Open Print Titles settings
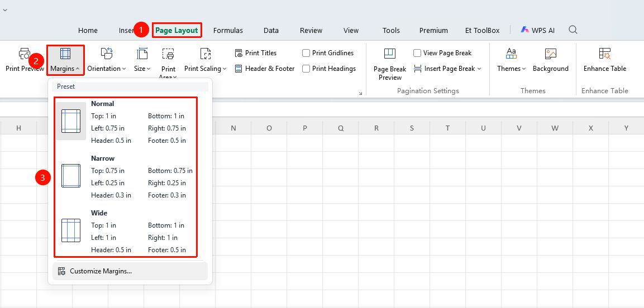The height and width of the screenshot is (308, 644). 255,53
